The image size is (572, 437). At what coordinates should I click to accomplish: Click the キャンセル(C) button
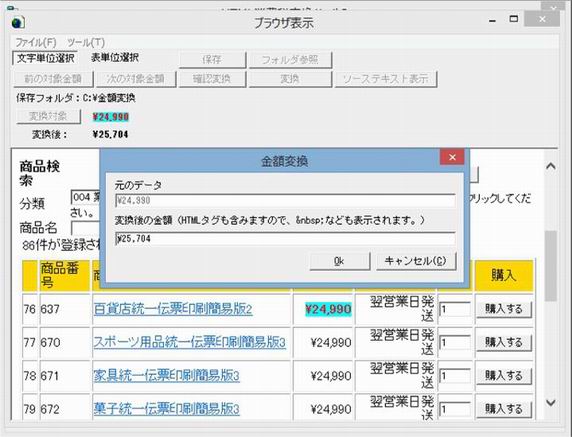click(x=416, y=261)
